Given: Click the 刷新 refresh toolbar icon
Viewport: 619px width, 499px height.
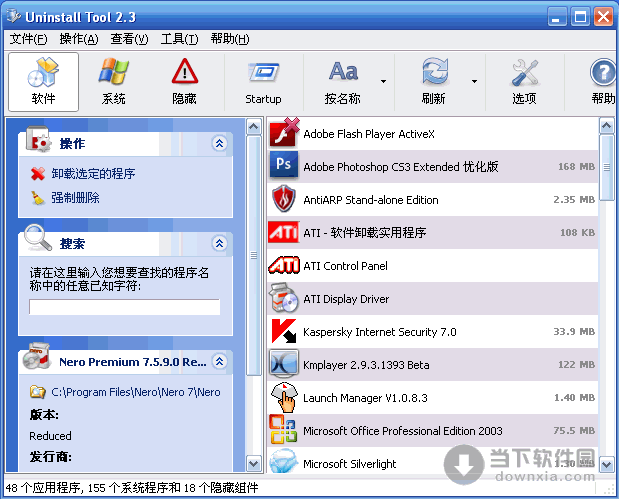Looking at the screenshot, I should [x=433, y=82].
